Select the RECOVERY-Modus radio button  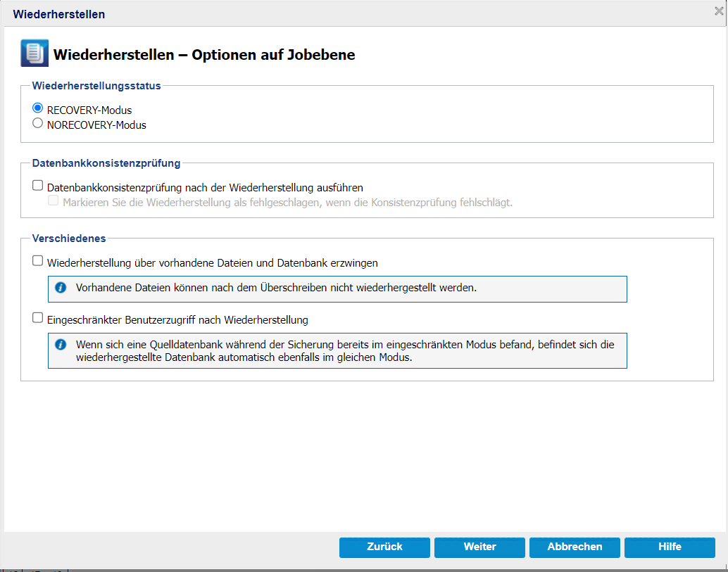tap(37, 108)
